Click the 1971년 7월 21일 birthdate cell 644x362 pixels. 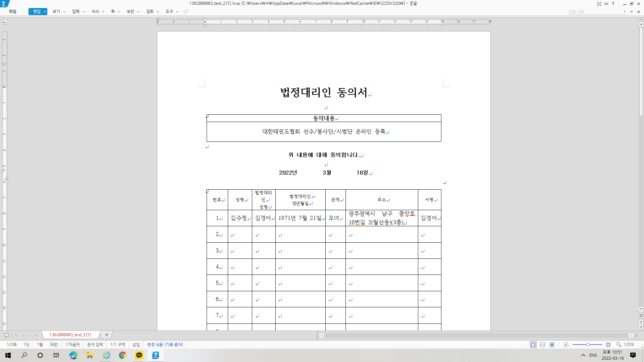(300, 218)
